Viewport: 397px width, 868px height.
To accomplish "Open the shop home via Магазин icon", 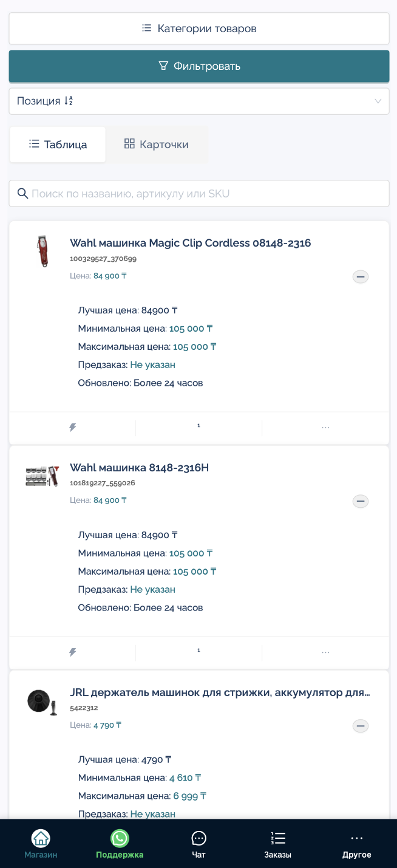I will [x=40, y=842].
